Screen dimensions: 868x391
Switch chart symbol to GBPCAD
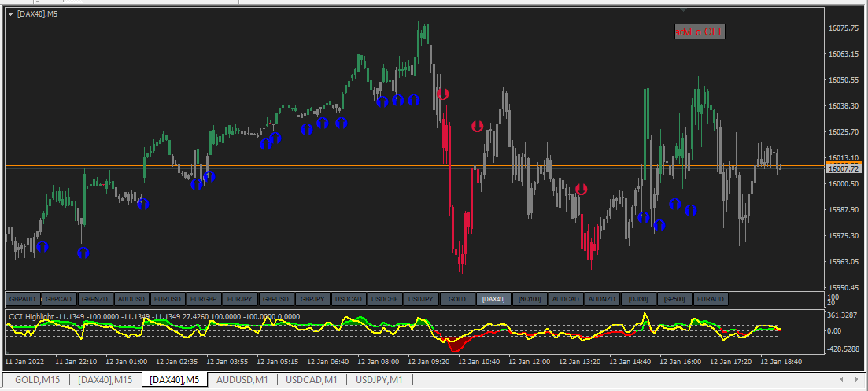59,299
